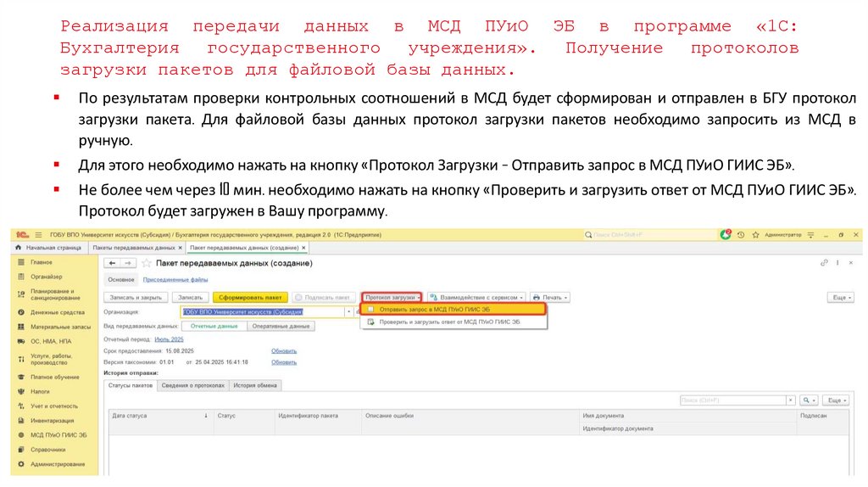Open Администрирование section in sidebar
This screenshot has height=487, width=868.
point(58,464)
